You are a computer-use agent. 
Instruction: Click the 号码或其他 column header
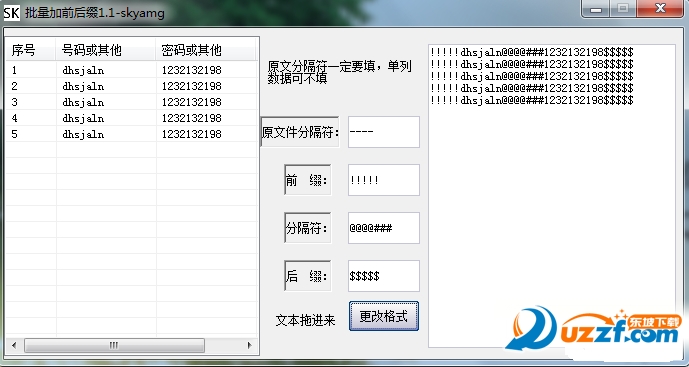[x=106, y=50]
